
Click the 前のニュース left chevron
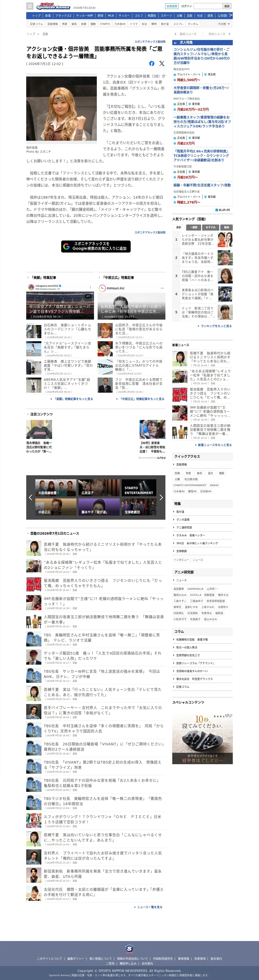click(x=175, y=34)
